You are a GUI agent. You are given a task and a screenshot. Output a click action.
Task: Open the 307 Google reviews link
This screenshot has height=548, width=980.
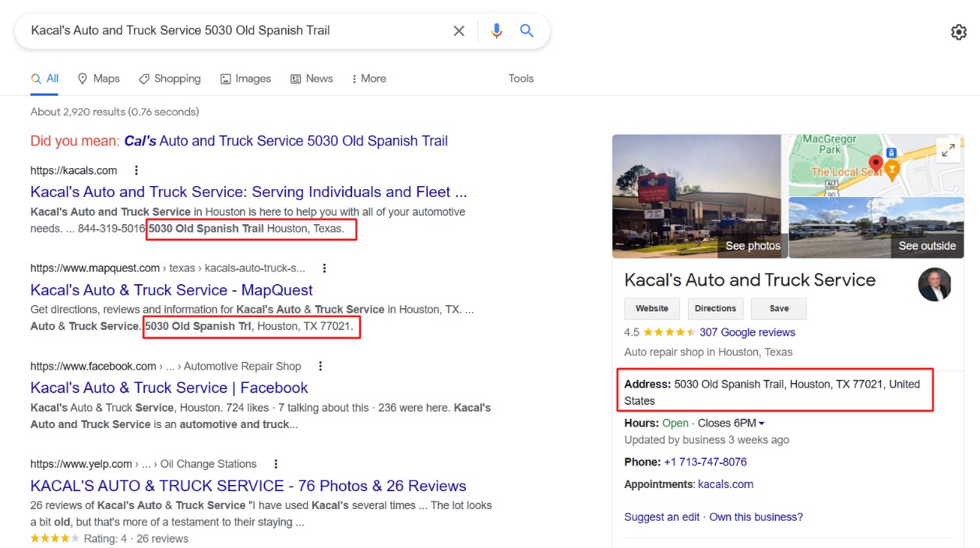[x=746, y=332]
